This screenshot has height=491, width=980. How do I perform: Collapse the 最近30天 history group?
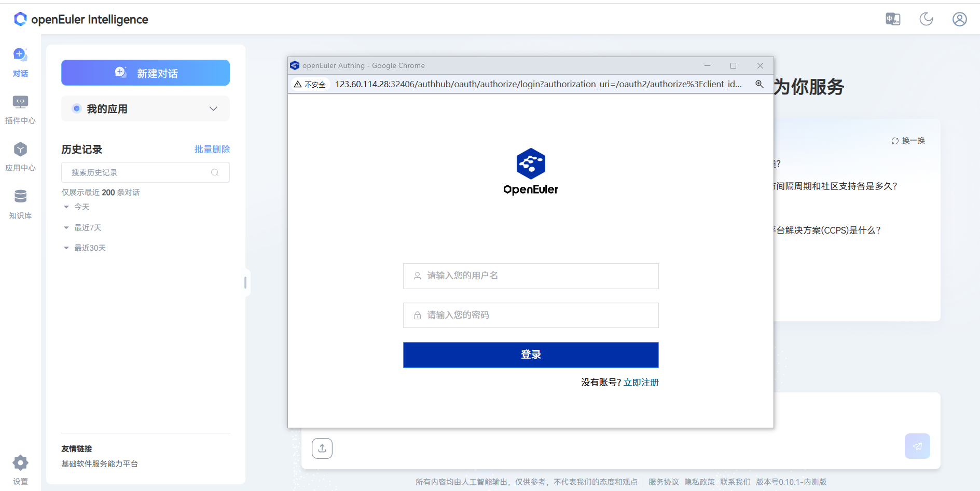coord(85,248)
